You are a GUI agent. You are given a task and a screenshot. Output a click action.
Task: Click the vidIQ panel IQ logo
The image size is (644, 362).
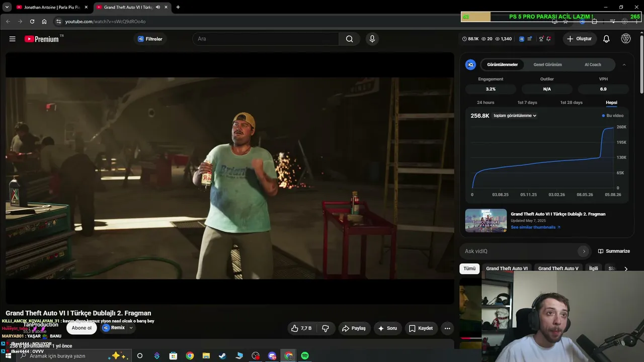pos(470,64)
